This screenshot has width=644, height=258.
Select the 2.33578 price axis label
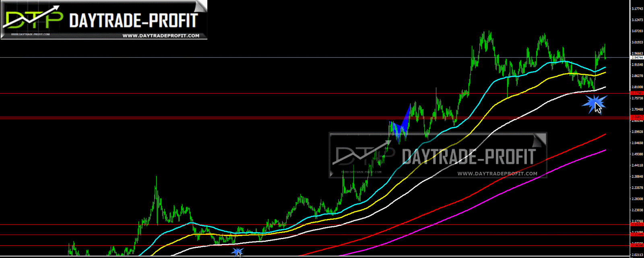point(637,188)
